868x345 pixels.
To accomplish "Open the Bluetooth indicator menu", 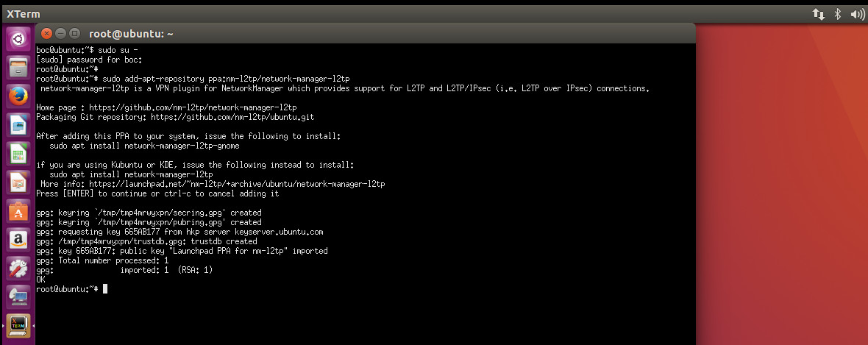I will [x=838, y=14].
